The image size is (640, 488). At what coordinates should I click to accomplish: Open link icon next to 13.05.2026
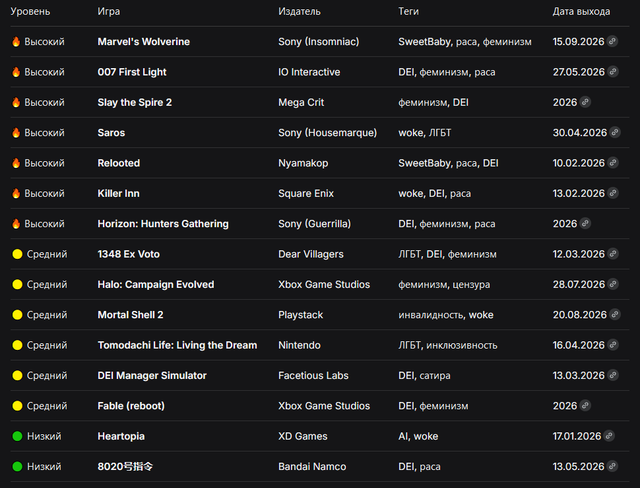(612, 466)
